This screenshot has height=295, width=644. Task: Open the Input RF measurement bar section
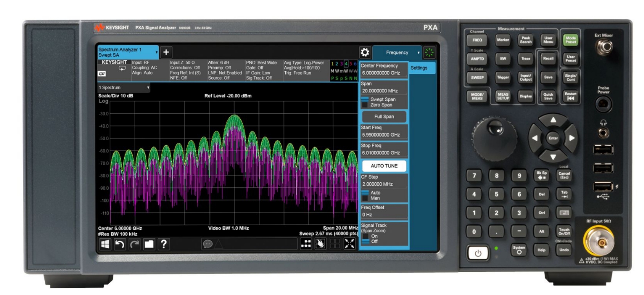point(149,70)
